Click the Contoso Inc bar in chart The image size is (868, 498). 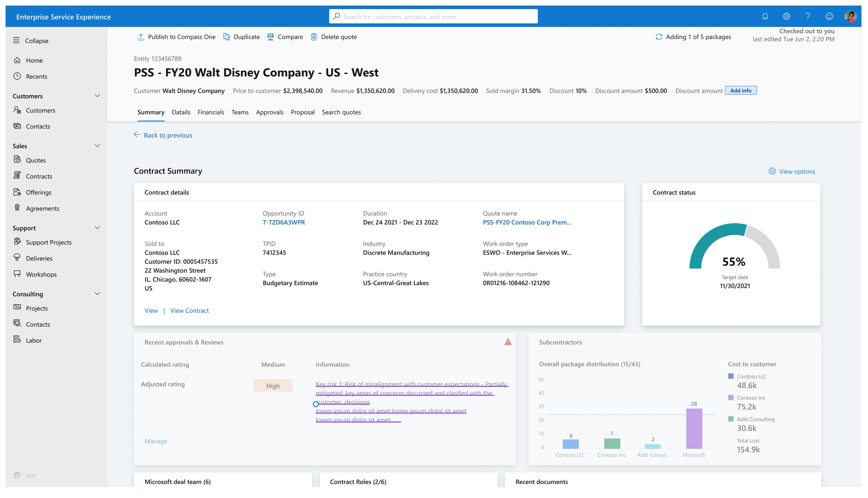coord(612,443)
